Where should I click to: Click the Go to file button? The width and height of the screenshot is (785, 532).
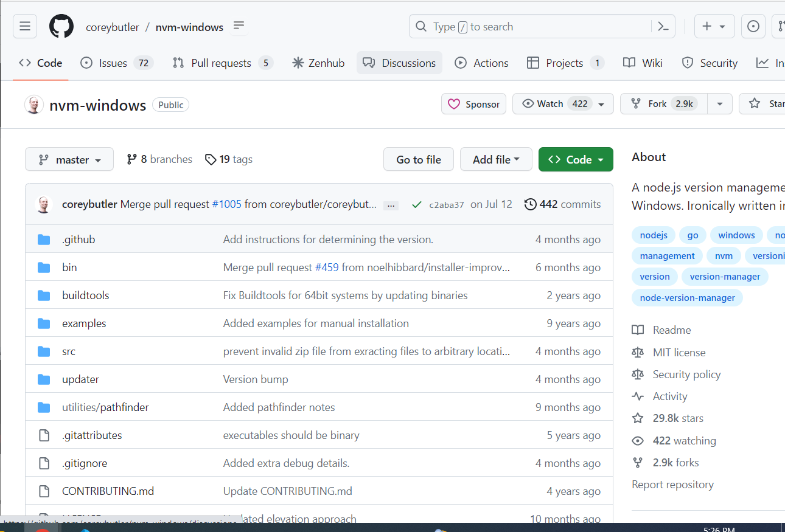419,159
